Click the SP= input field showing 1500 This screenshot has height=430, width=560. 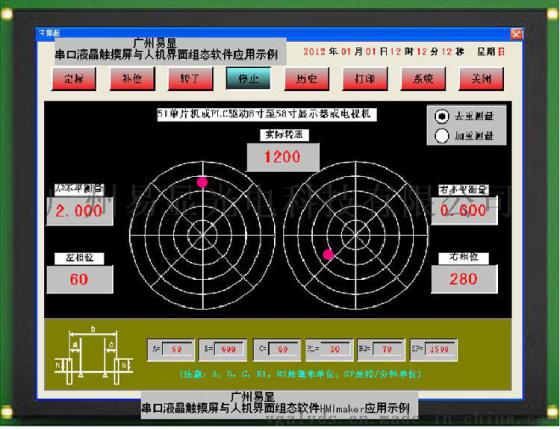pos(440,349)
